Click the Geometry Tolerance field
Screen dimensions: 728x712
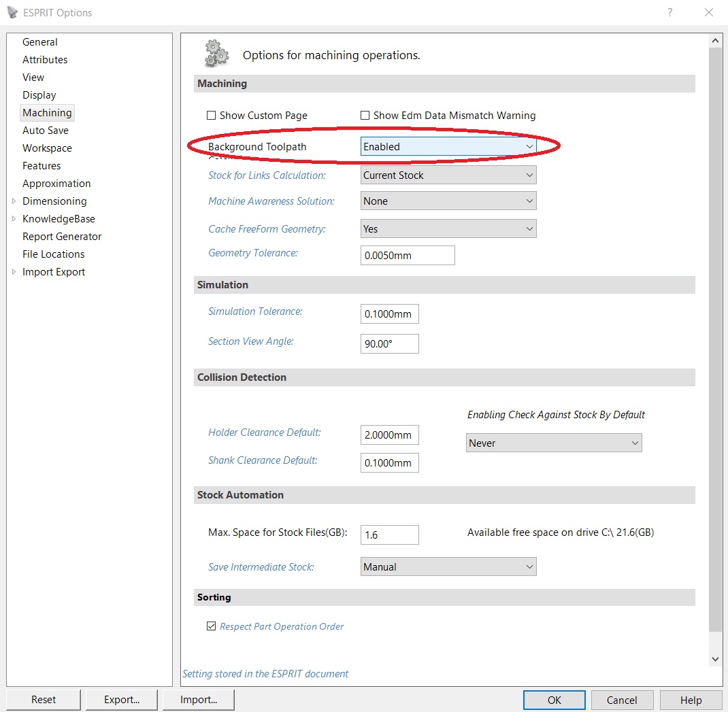(408, 255)
